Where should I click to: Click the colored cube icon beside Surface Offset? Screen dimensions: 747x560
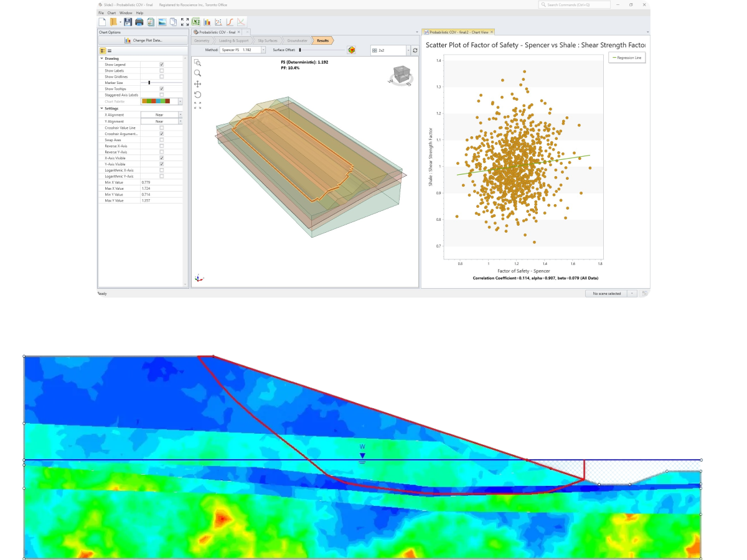(352, 50)
